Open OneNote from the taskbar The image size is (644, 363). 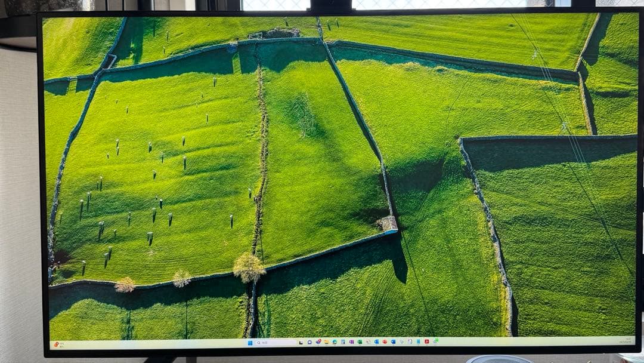click(x=351, y=344)
